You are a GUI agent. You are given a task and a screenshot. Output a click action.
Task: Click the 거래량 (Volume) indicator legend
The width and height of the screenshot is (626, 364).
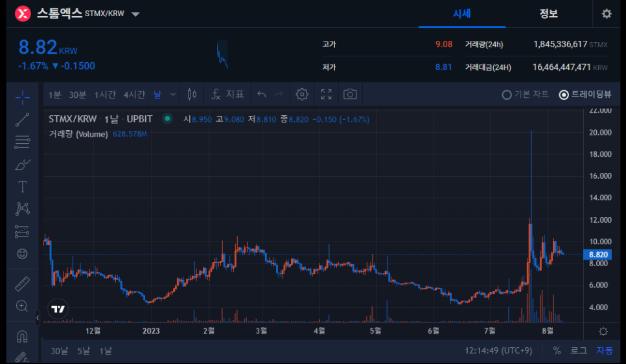(78, 134)
